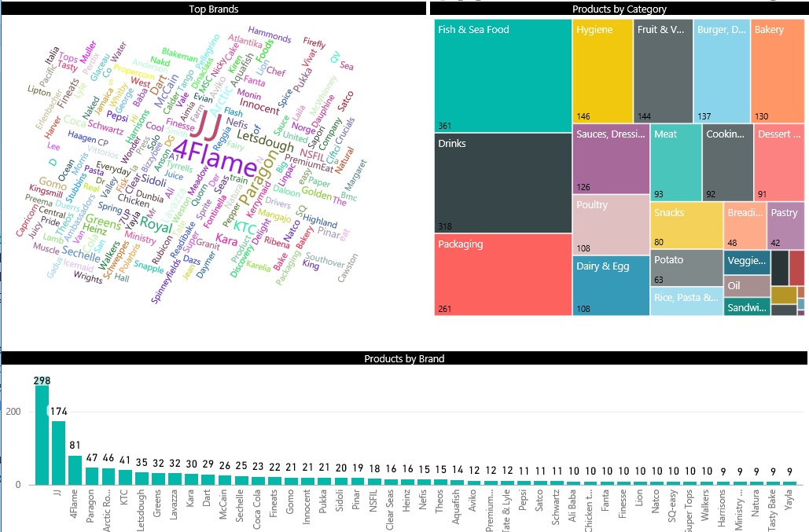Select Kingsmill in the word cloud
809x532 pixels.
46,191
